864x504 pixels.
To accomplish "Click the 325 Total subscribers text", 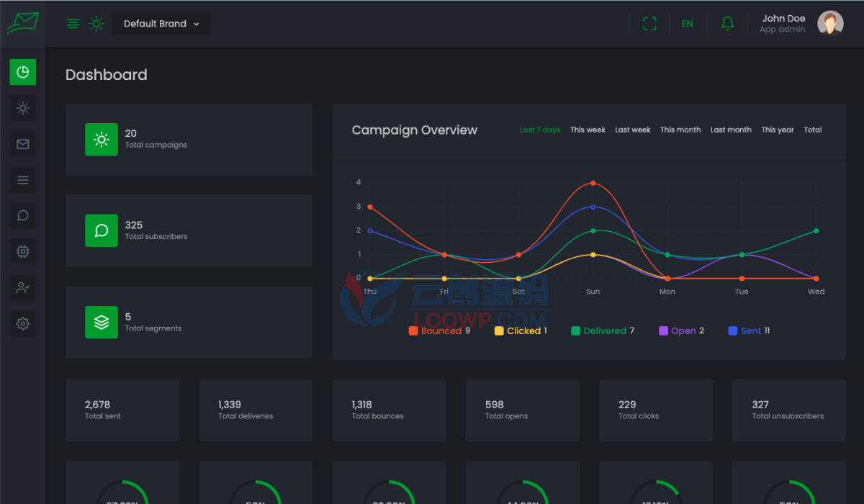I will point(156,230).
